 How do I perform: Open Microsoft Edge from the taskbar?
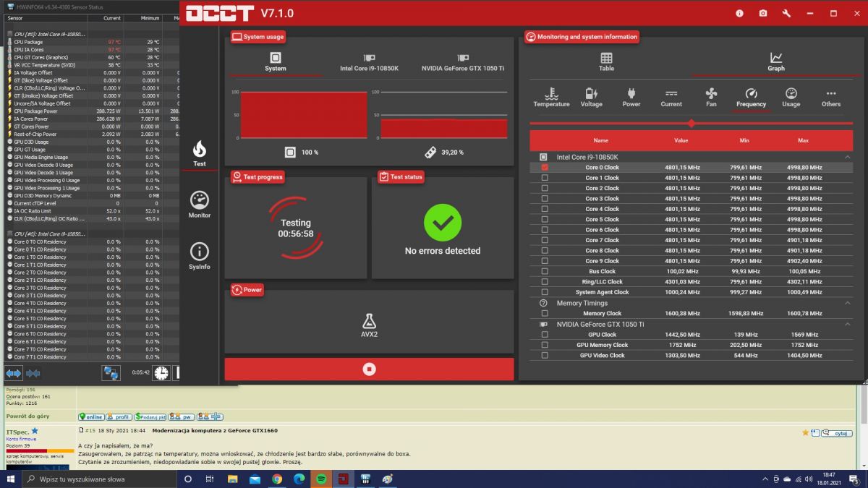(299, 479)
